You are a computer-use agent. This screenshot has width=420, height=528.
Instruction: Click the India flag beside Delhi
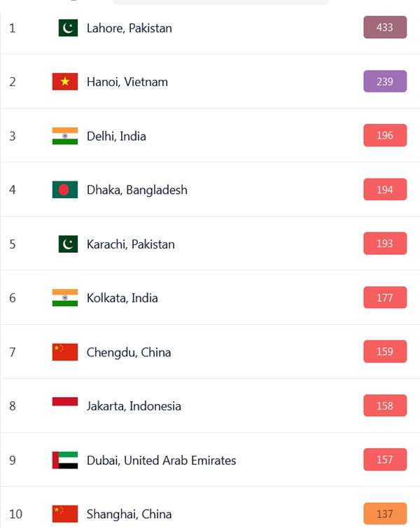64,136
